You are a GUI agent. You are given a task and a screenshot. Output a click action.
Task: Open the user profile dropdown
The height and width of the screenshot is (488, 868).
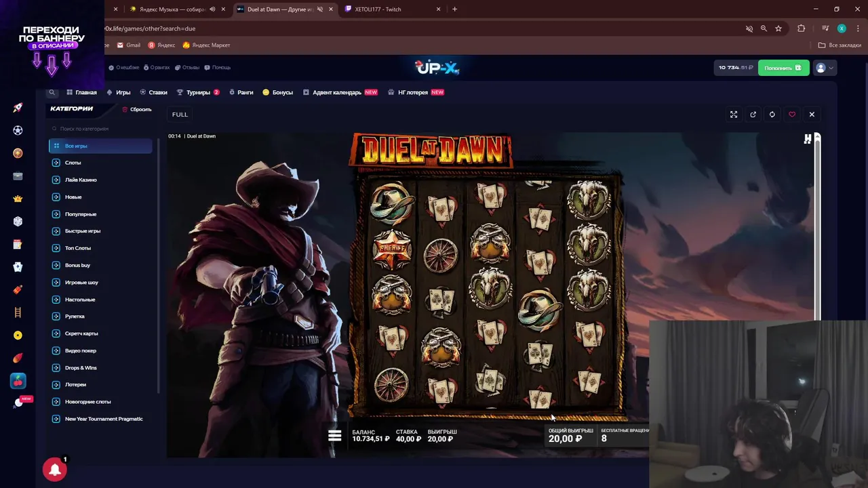pos(825,68)
